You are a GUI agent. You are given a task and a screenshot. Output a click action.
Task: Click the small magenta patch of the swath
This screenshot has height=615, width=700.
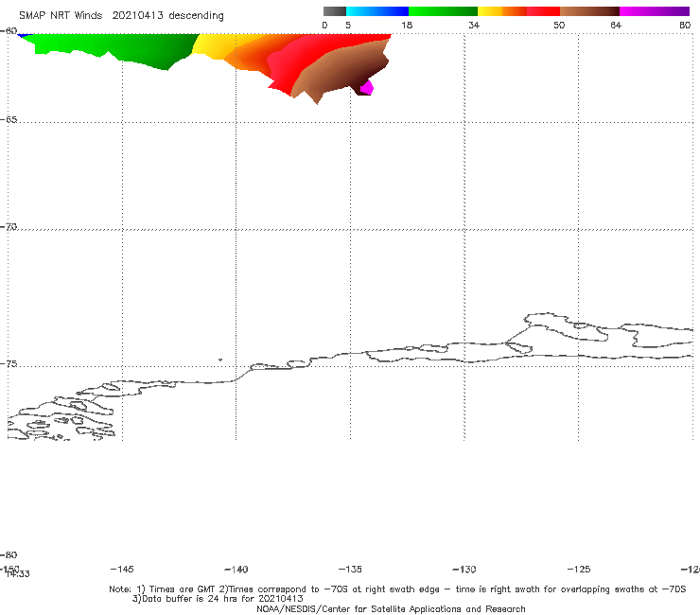(366, 88)
